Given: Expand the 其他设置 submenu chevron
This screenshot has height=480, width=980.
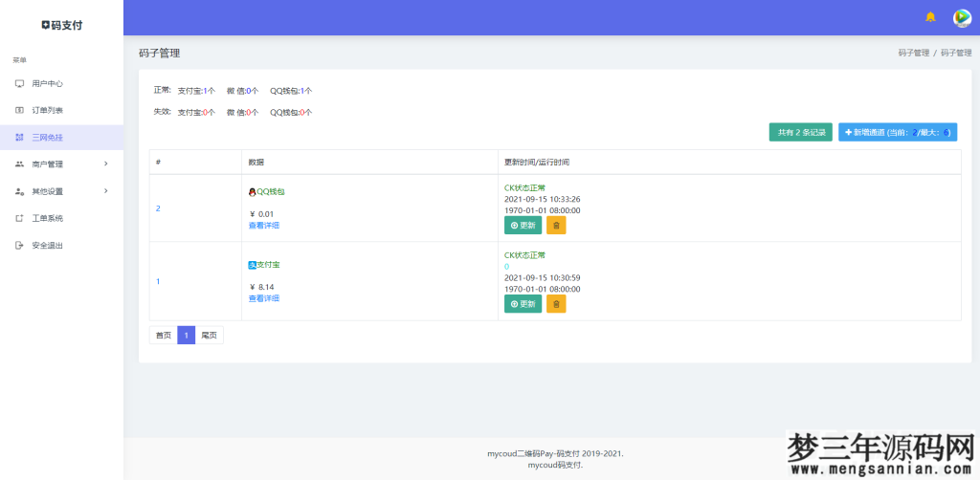Looking at the screenshot, I should [x=105, y=191].
